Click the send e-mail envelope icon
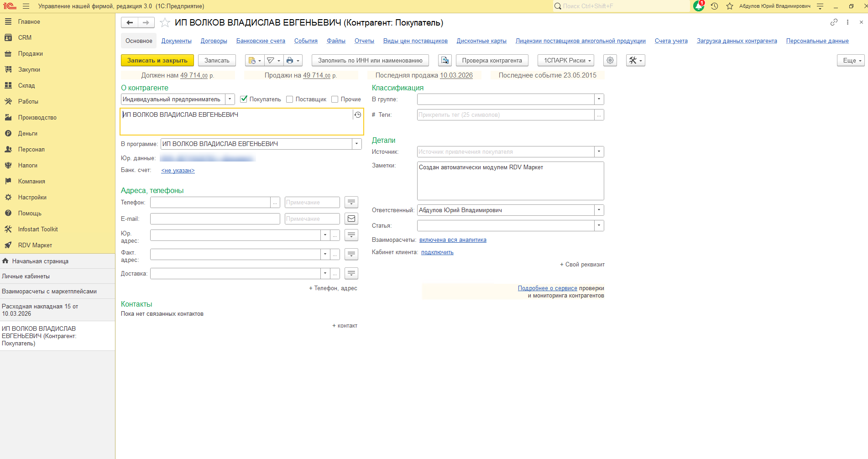The height and width of the screenshot is (459, 868). pyautogui.click(x=351, y=219)
